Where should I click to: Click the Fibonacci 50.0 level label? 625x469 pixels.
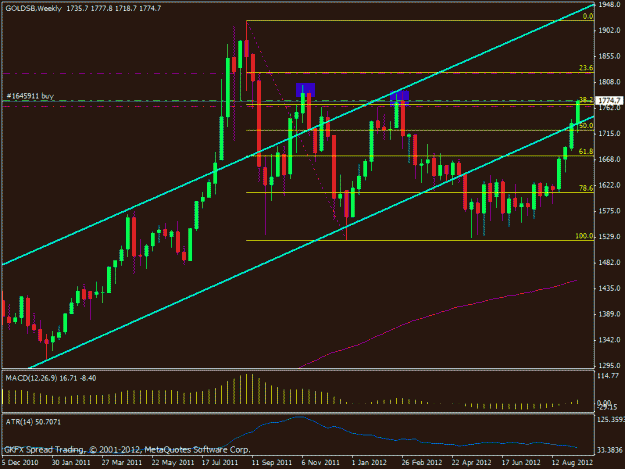(x=586, y=126)
